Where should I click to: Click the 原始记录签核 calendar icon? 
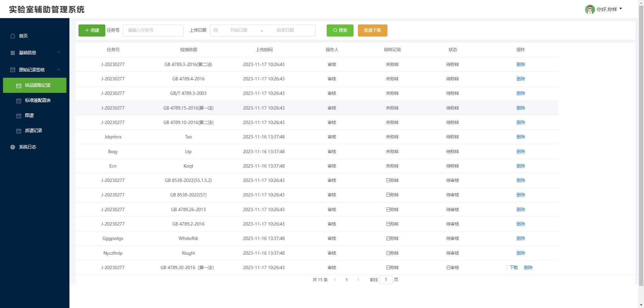(x=13, y=70)
